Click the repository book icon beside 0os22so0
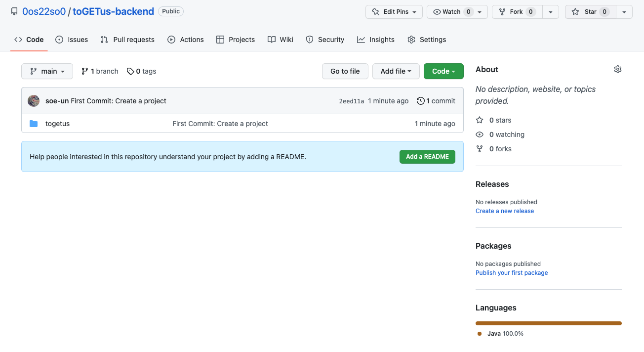The height and width of the screenshot is (352, 644). (x=14, y=11)
